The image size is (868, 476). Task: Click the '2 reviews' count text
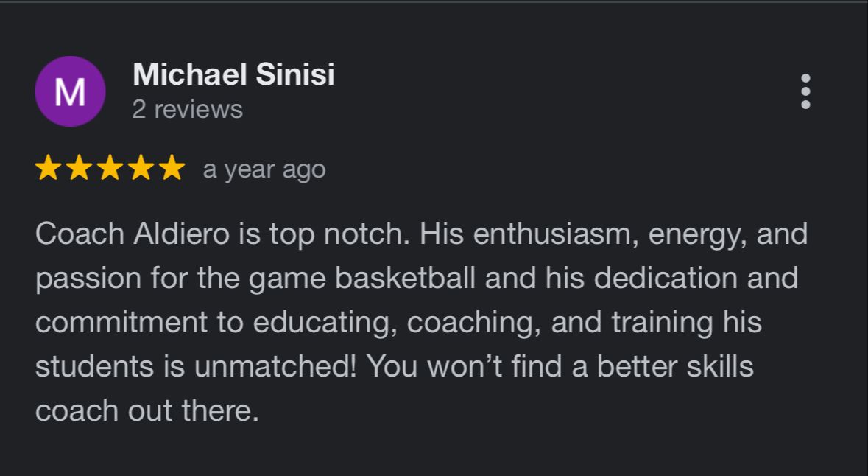[x=187, y=110]
